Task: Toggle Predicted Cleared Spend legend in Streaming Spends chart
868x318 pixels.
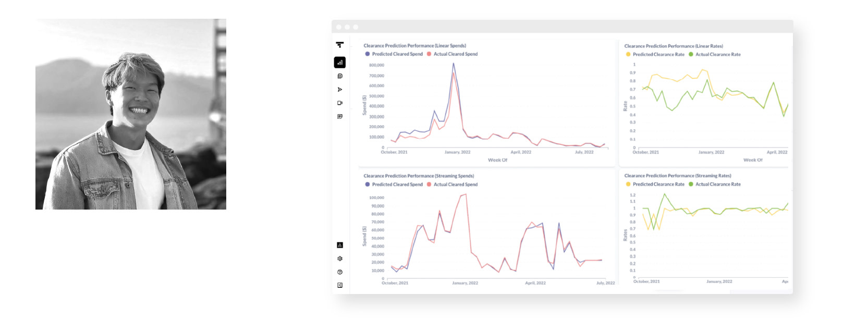Action: [394, 185]
